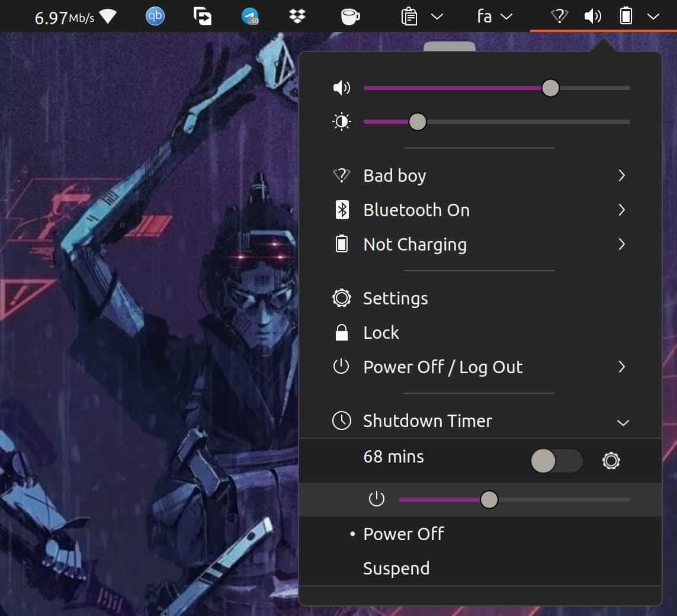Adjust the shutdown timer duration slider
This screenshot has height=616, width=677.
pyautogui.click(x=514, y=499)
